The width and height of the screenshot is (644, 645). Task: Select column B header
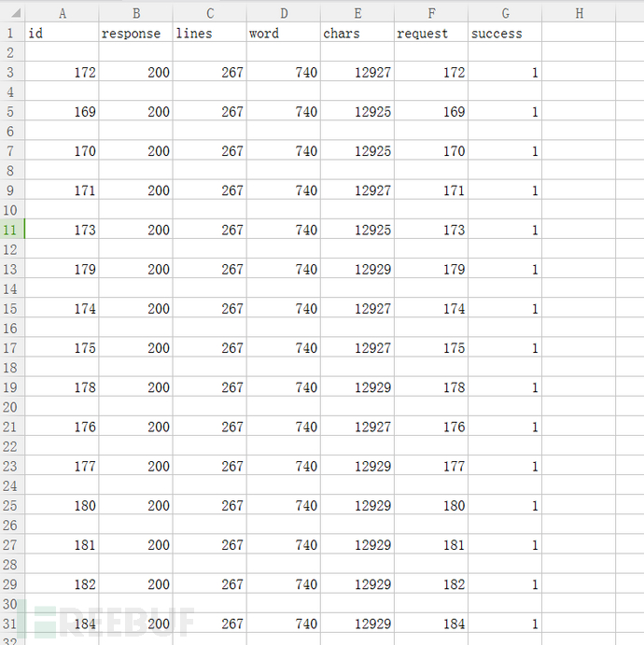(x=136, y=13)
